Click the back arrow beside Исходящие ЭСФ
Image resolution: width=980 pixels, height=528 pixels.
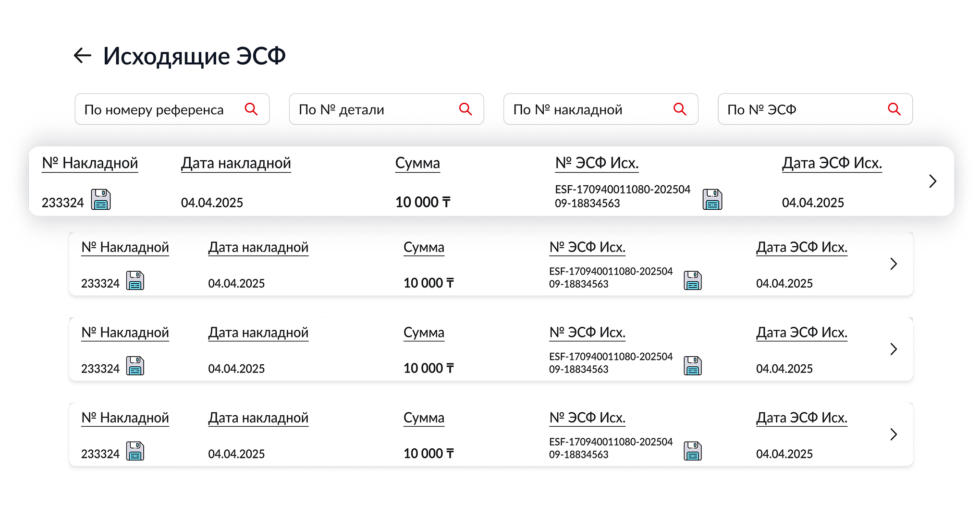tap(82, 56)
